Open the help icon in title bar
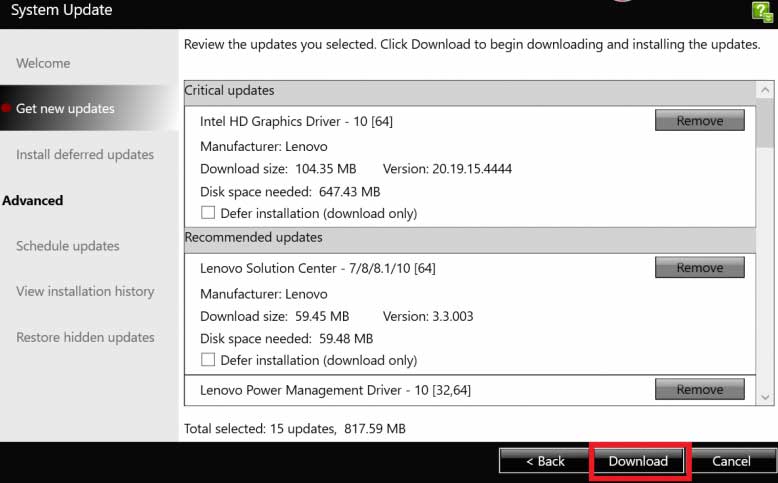Screen dimensions: 778x483 click(762, 11)
